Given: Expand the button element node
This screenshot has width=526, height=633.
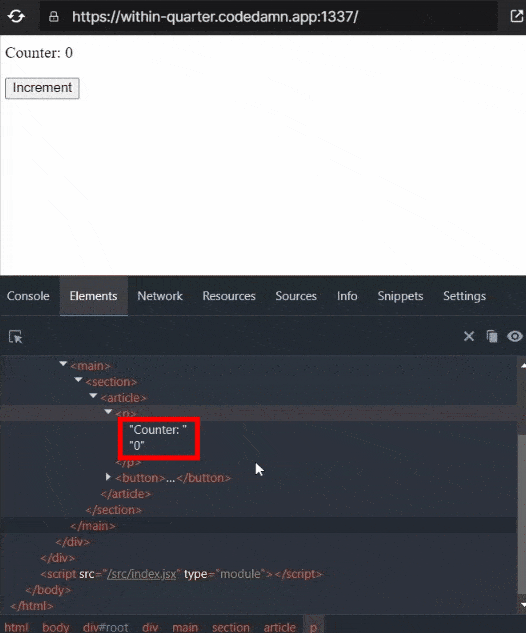Looking at the screenshot, I should pos(108,477).
